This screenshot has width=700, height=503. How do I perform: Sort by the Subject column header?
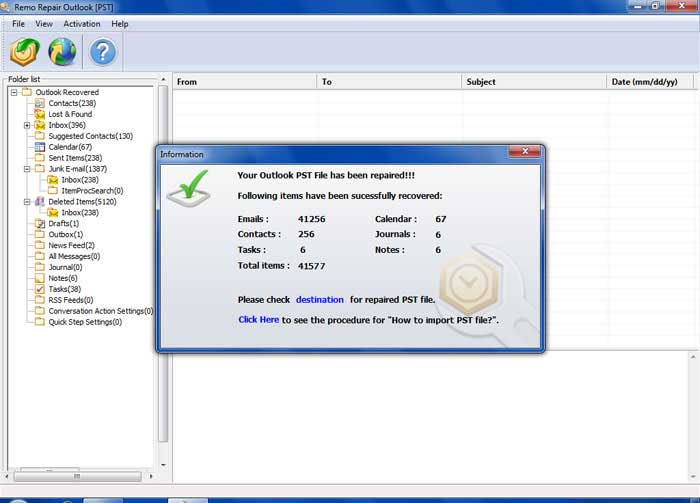(534, 82)
